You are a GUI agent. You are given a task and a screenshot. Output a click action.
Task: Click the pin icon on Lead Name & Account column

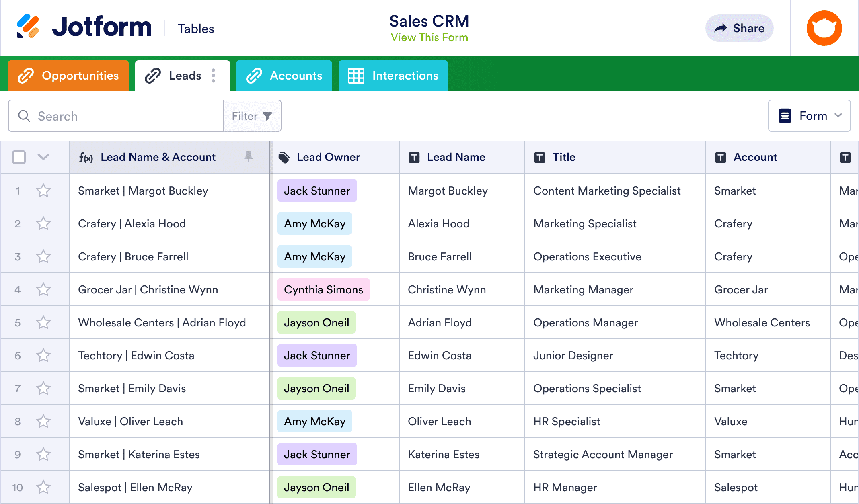point(249,157)
